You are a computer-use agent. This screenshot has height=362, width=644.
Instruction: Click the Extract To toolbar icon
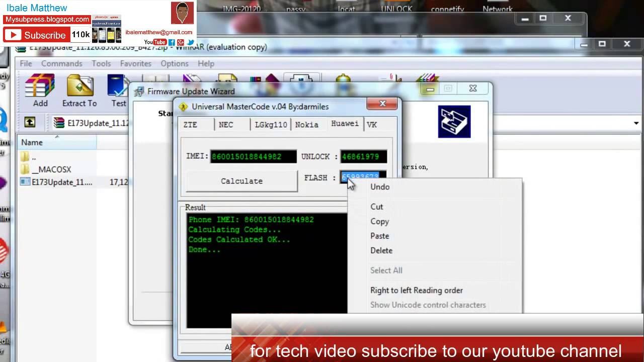pyautogui.click(x=79, y=90)
